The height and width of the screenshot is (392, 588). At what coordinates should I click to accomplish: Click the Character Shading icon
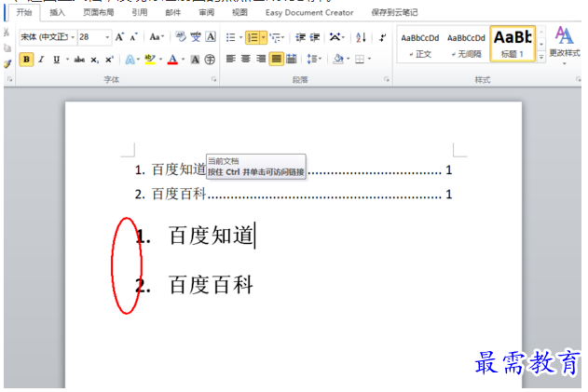tap(195, 60)
